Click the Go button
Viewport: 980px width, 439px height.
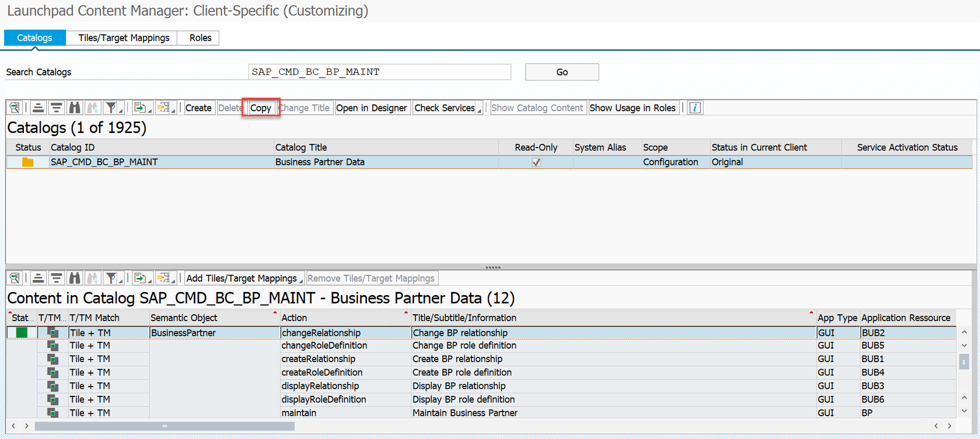(562, 72)
